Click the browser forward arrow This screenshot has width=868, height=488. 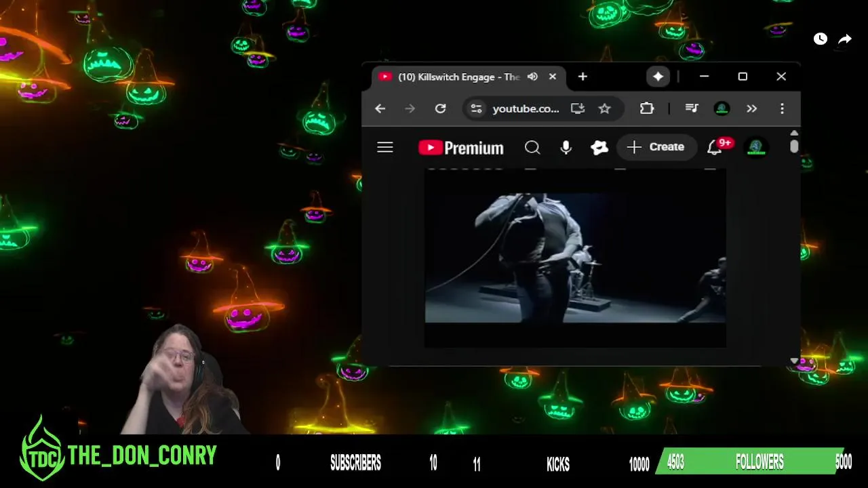[x=410, y=108]
